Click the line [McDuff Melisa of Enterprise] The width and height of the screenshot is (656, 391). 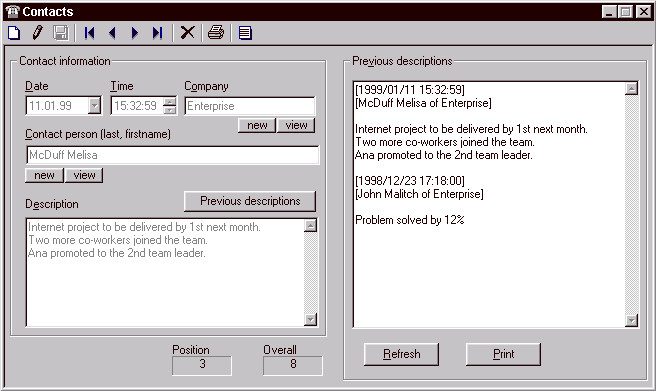coord(423,103)
